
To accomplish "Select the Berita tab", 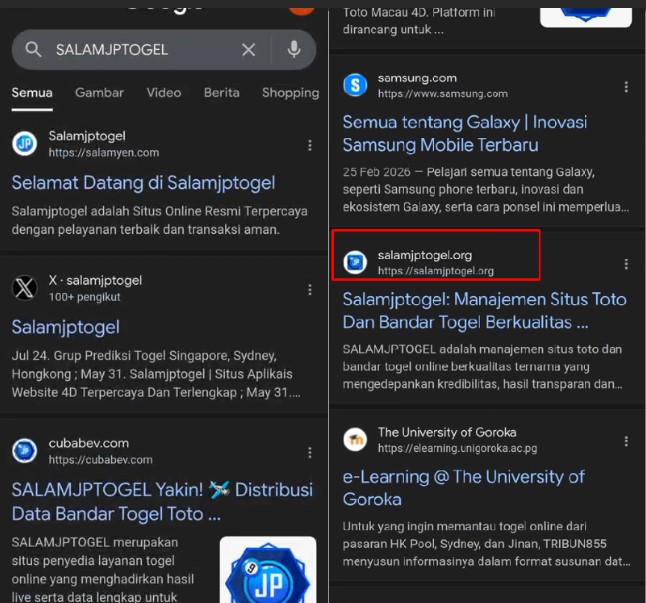I will (x=221, y=93).
